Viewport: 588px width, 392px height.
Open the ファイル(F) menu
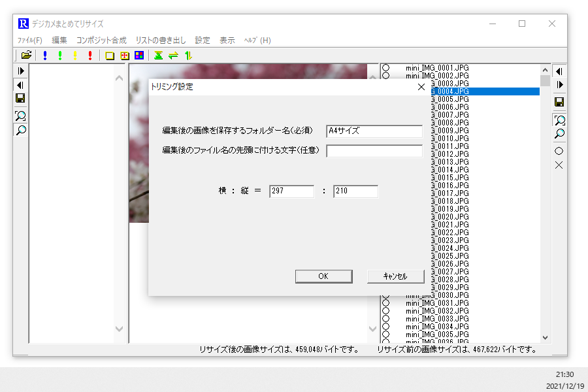(x=29, y=40)
